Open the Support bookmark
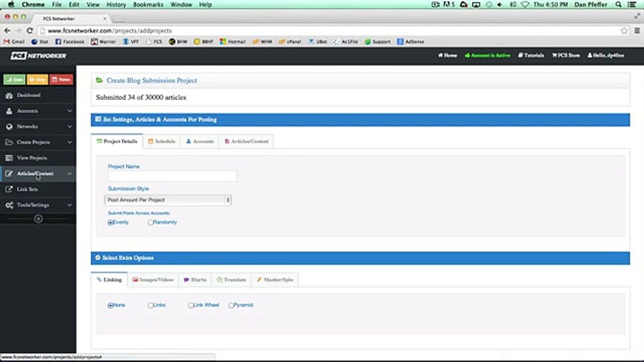The image size is (644, 362). pos(377,42)
